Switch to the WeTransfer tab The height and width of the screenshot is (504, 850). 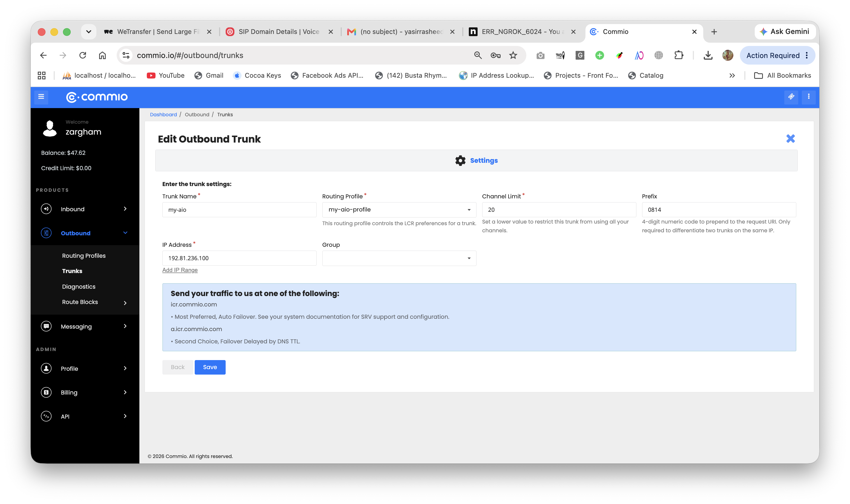tap(158, 31)
